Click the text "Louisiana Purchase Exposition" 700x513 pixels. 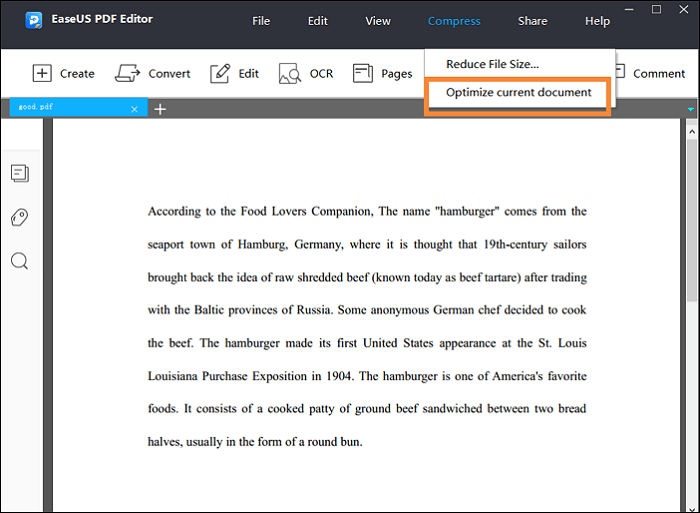click(227, 376)
